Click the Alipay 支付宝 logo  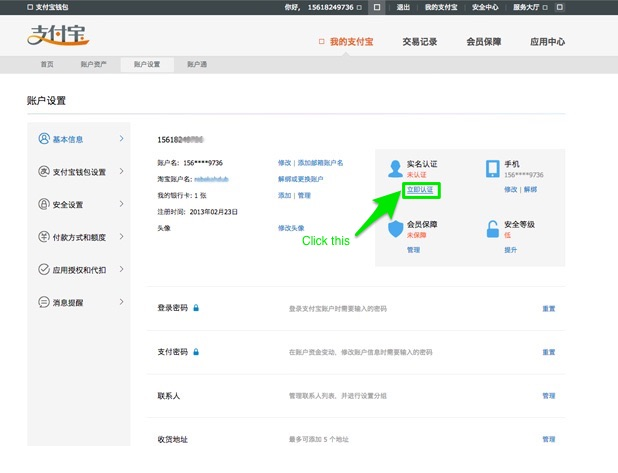tap(58, 37)
